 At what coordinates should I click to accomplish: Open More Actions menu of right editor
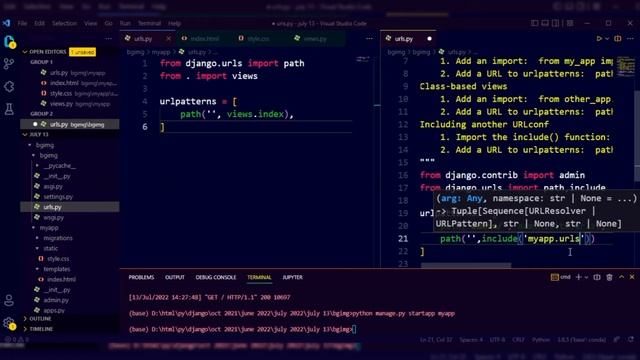coord(630,38)
